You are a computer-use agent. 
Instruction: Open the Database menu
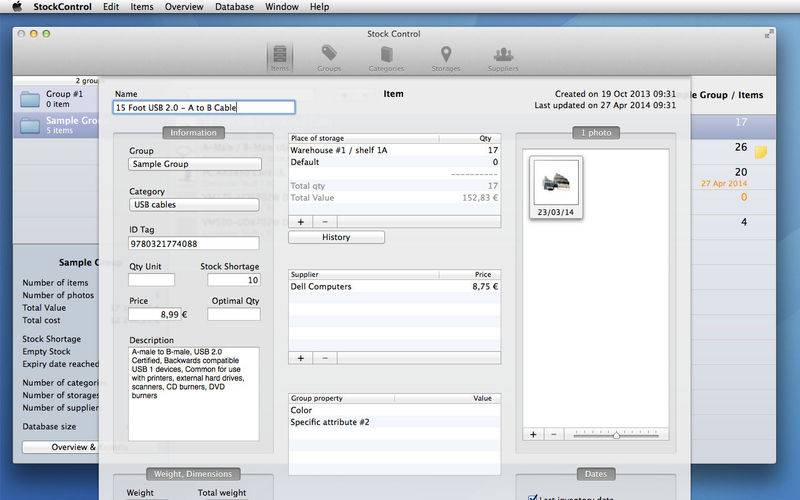[234, 7]
